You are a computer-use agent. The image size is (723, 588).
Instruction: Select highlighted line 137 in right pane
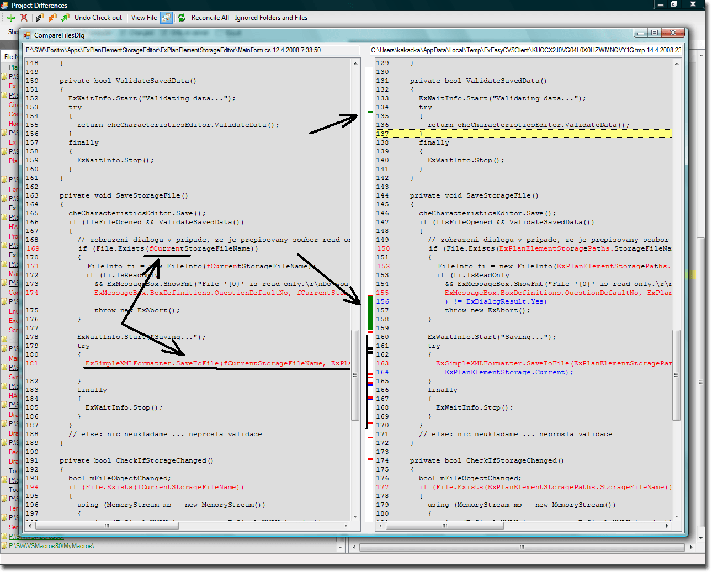click(x=524, y=134)
